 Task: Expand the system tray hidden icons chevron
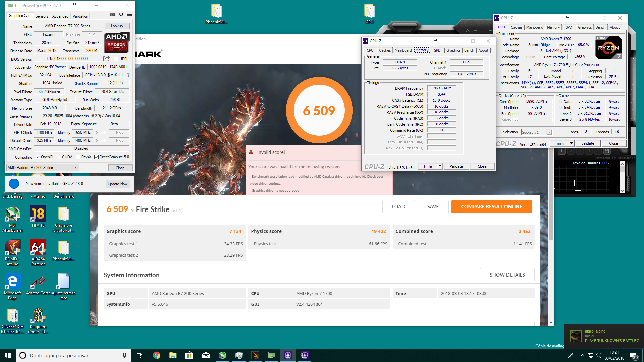[582, 355]
